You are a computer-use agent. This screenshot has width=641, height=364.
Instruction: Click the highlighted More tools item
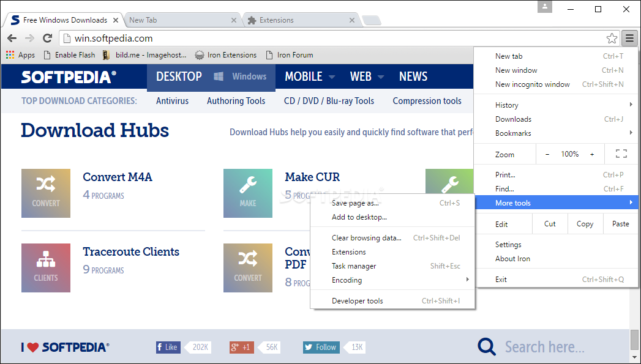coord(556,203)
